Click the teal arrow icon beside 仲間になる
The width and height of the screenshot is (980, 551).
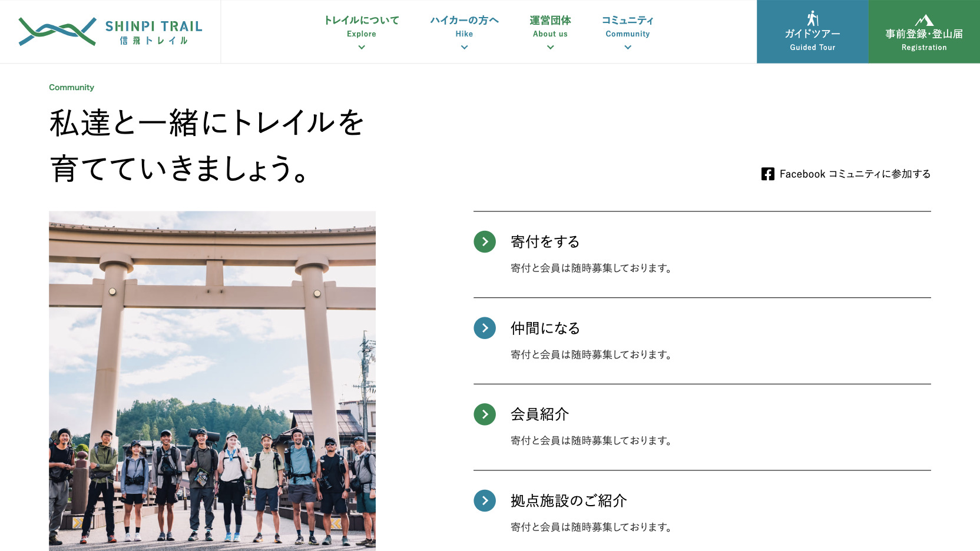[x=484, y=328]
